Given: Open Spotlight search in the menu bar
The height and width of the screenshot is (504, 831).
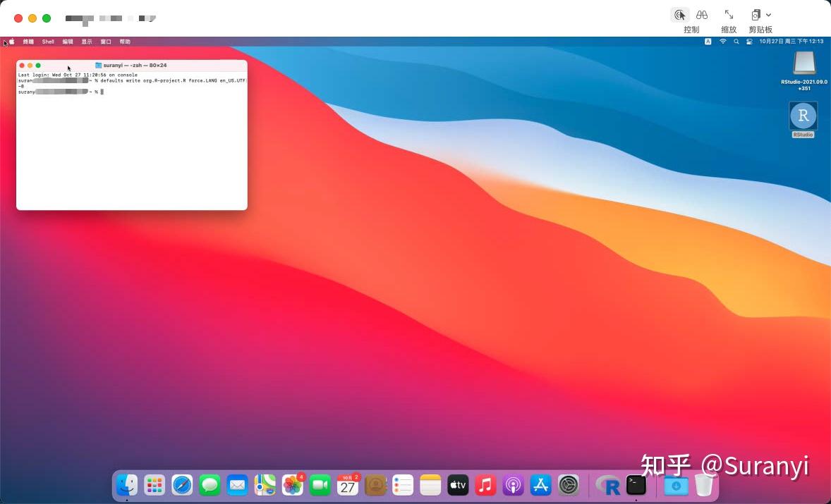Looking at the screenshot, I should (x=735, y=42).
